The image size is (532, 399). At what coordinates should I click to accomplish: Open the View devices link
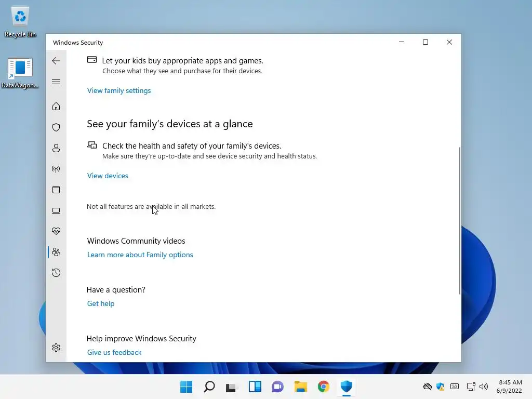pyautogui.click(x=108, y=176)
